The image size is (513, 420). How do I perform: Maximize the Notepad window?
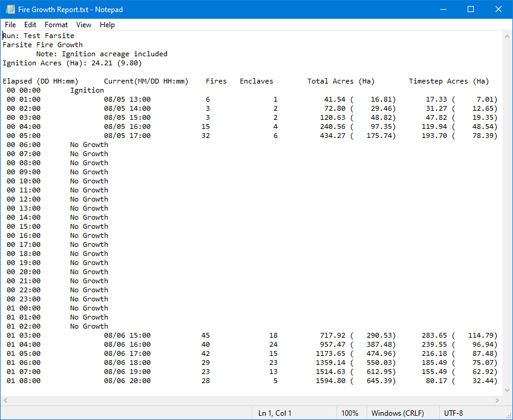tap(471, 9)
